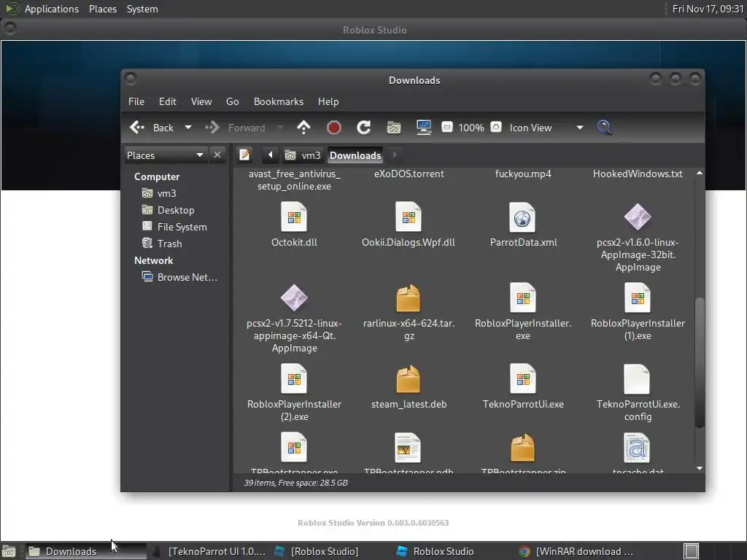
Task: Open the Icon View mode dropdown
Action: tap(546, 128)
